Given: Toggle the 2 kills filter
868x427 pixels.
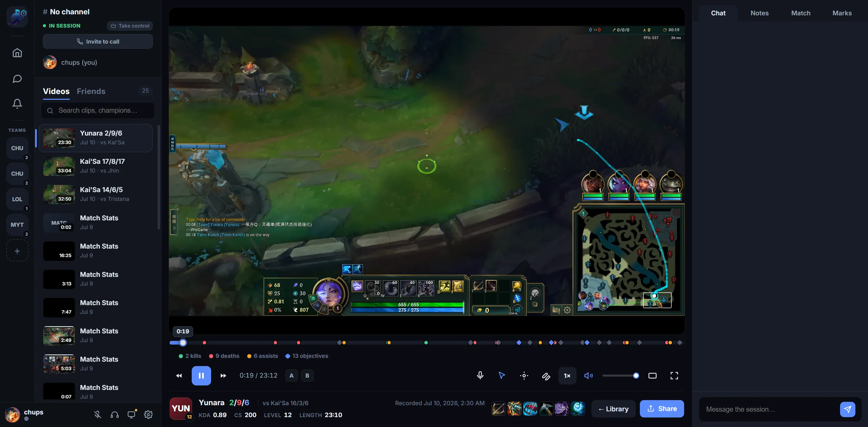Looking at the screenshot, I should 190,356.
